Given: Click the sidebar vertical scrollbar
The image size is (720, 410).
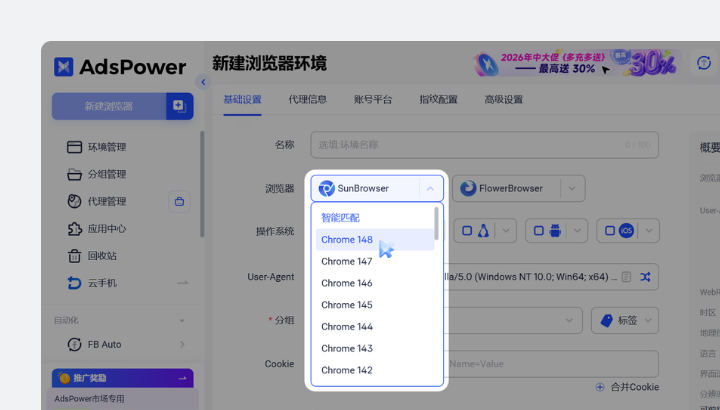Looking at the screenshot, I should pos(202,184).
